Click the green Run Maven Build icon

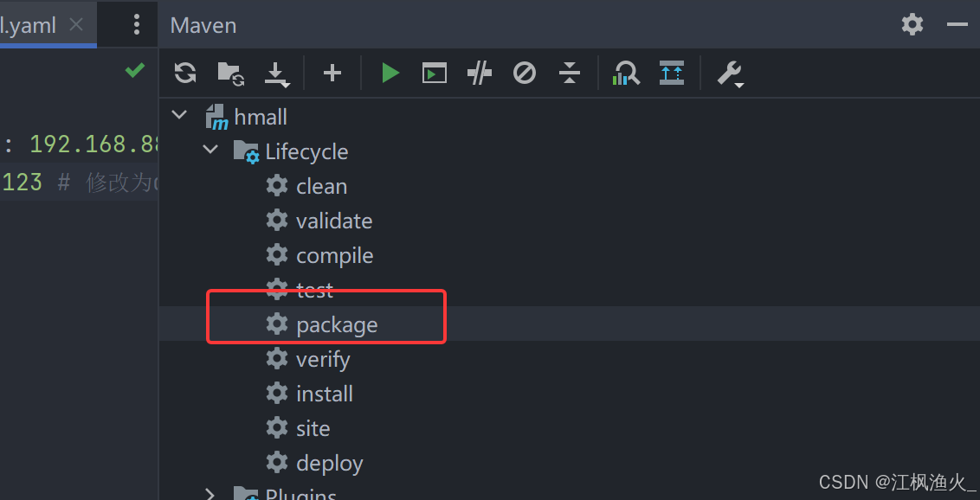pos(390,74)
